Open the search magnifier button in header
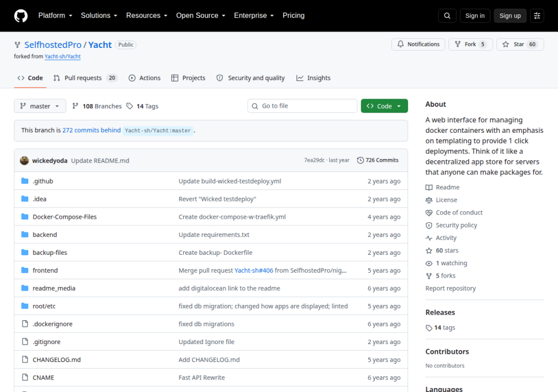 click(x=447, y=16)
